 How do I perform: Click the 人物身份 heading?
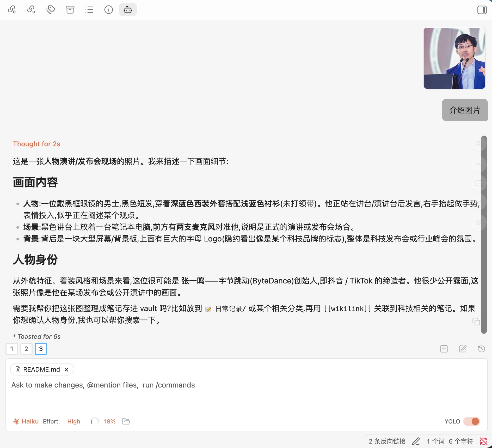pos(35,259)
